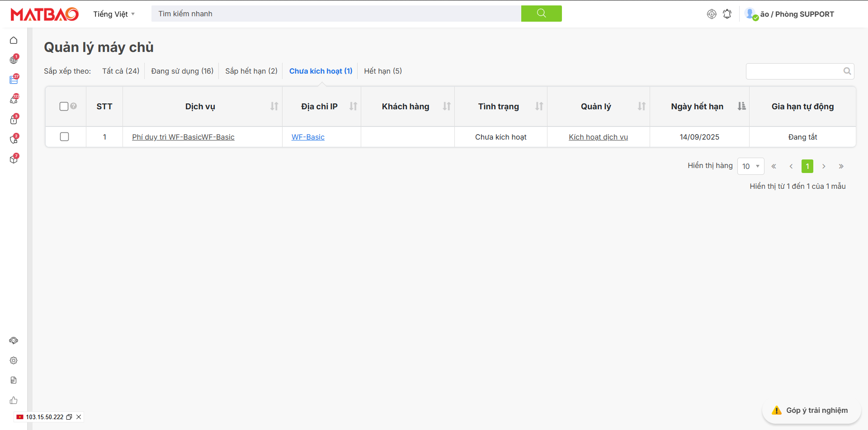
Task: Open the notification bell icon
Action: point(727,14)
